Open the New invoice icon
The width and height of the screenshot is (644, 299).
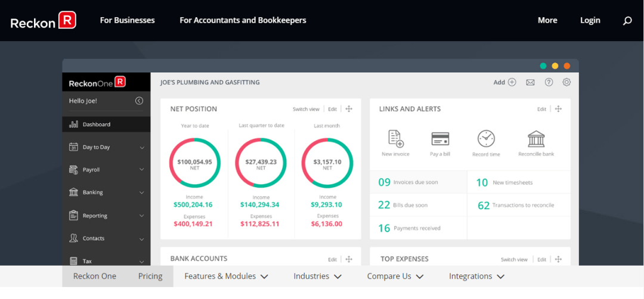(396, 139)
